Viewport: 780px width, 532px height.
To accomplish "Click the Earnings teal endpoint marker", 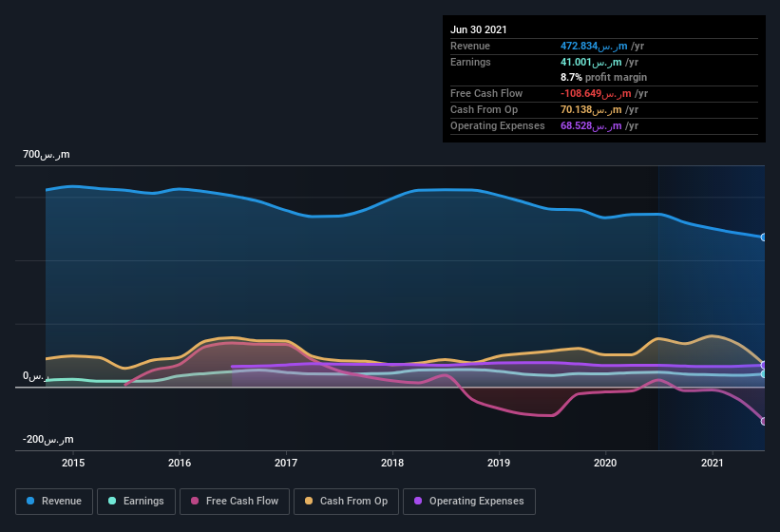I will pyautogui.click(x=764, y=374).
